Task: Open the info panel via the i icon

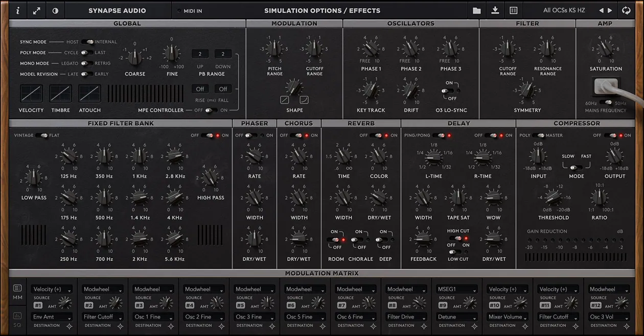Action: click(18, 10)
